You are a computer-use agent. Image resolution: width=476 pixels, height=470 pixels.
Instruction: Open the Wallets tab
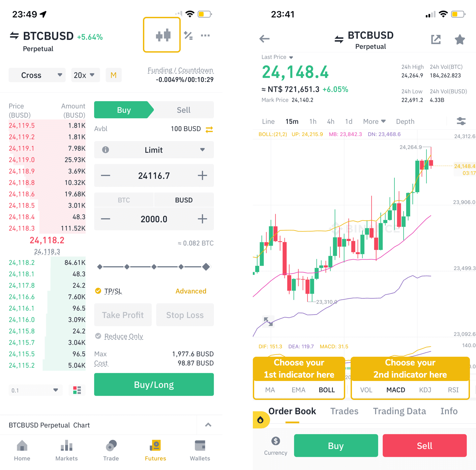click(x=200, y=450)
